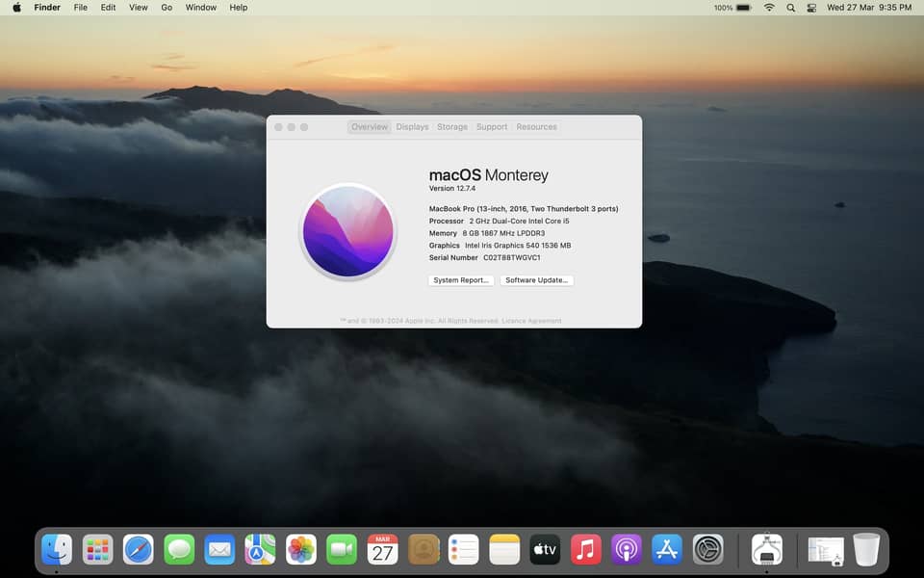Screen dimensions: 924x578
Task: Click the Software Update button
Action: tap(537, 280)
